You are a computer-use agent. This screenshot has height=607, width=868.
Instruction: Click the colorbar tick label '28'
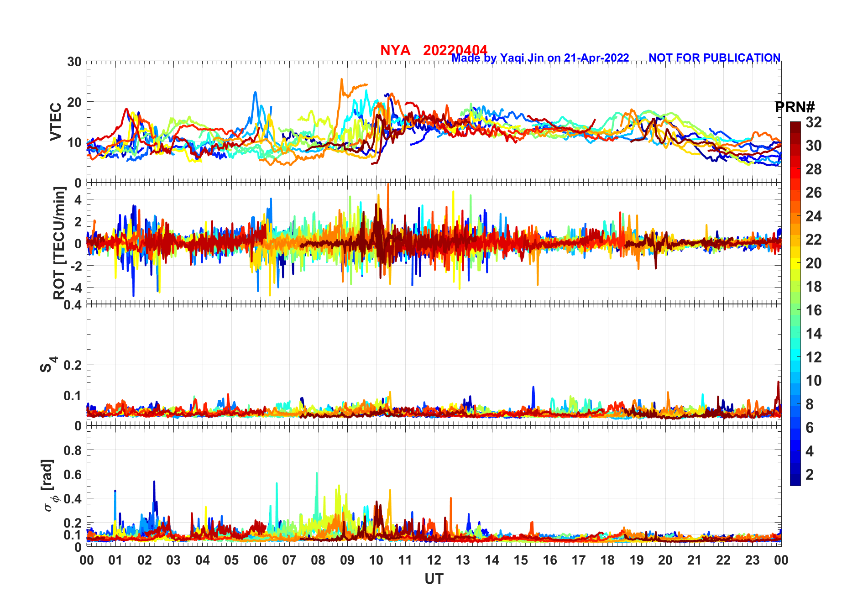tap(813, 169)
